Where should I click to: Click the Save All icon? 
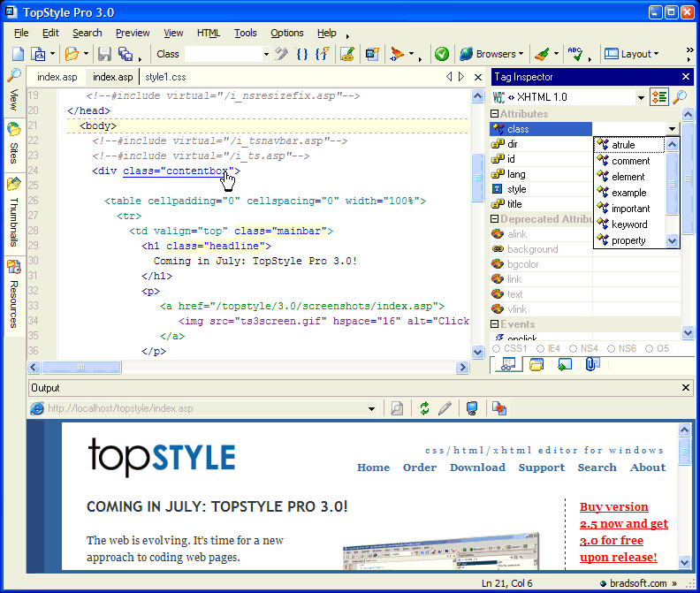point(126,54)
